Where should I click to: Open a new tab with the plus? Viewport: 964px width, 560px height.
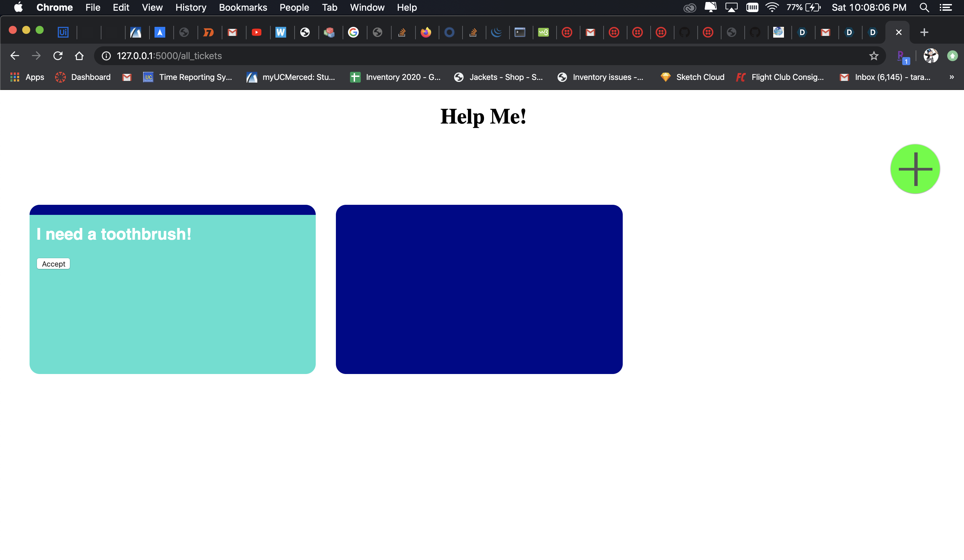pyautogui.click(x=924, y=33)
